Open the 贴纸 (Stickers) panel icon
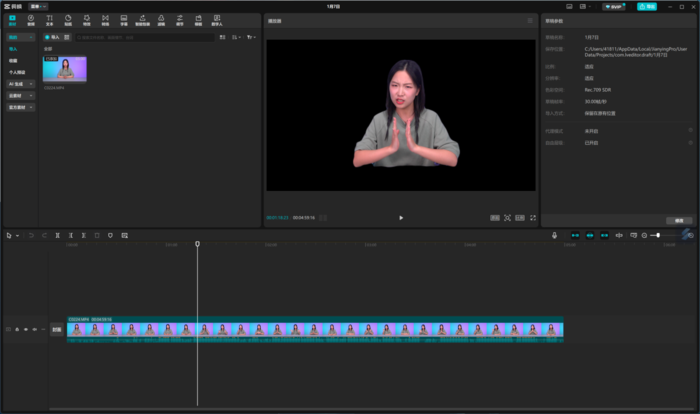The height and width of the screenshot is (414, 700). click(x=68, y=20)
